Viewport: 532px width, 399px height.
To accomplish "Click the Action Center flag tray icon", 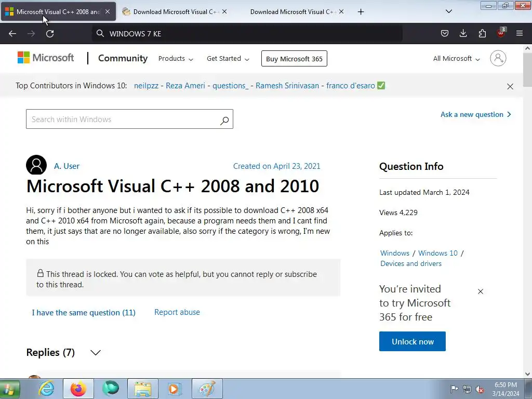I will pyautogui.click(x=454, y=389).
